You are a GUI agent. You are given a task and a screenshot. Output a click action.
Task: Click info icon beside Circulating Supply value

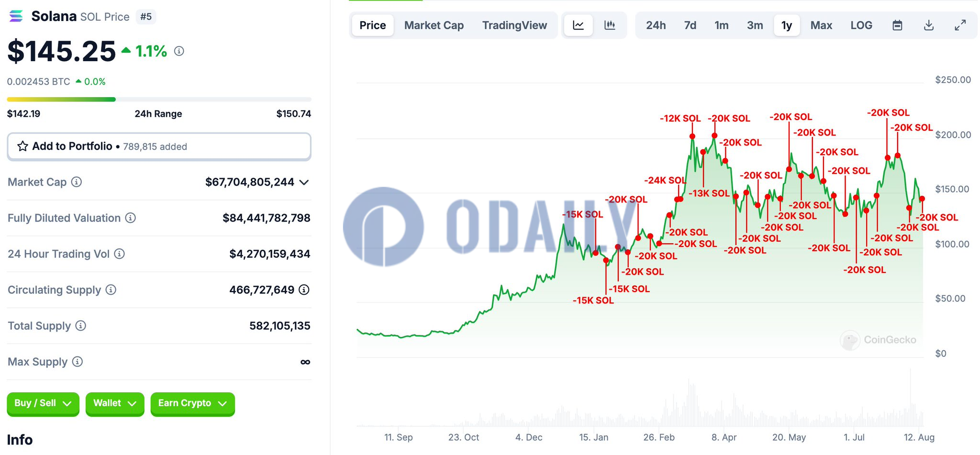304,289
